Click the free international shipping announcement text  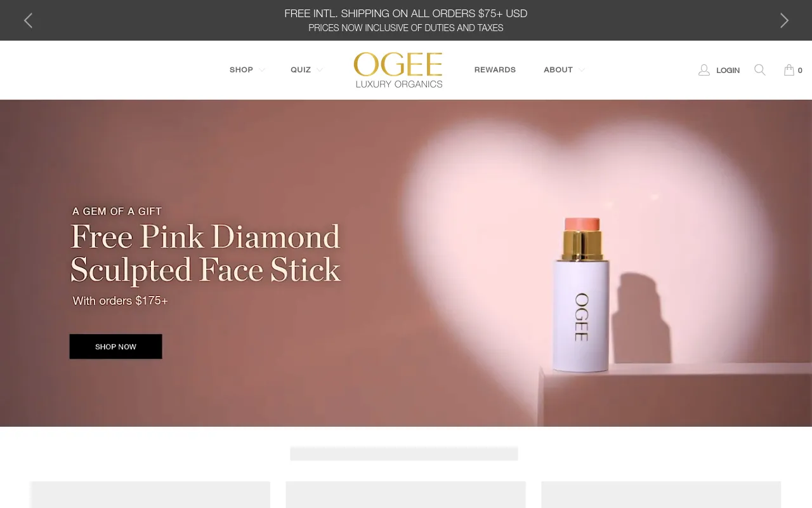406,13
